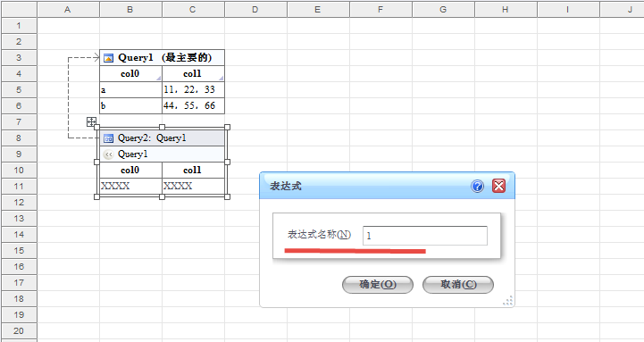Select row header 15

pos(19,250)
